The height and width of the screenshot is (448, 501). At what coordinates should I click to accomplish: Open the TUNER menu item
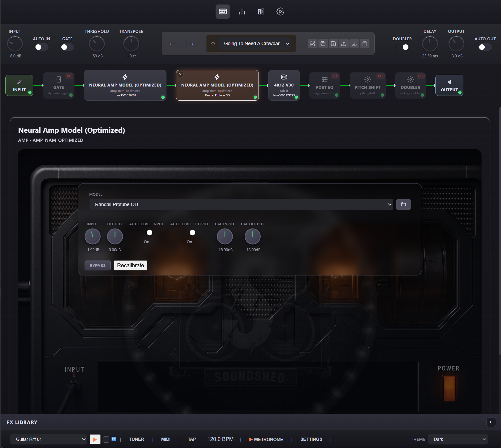tap(136, 439)
